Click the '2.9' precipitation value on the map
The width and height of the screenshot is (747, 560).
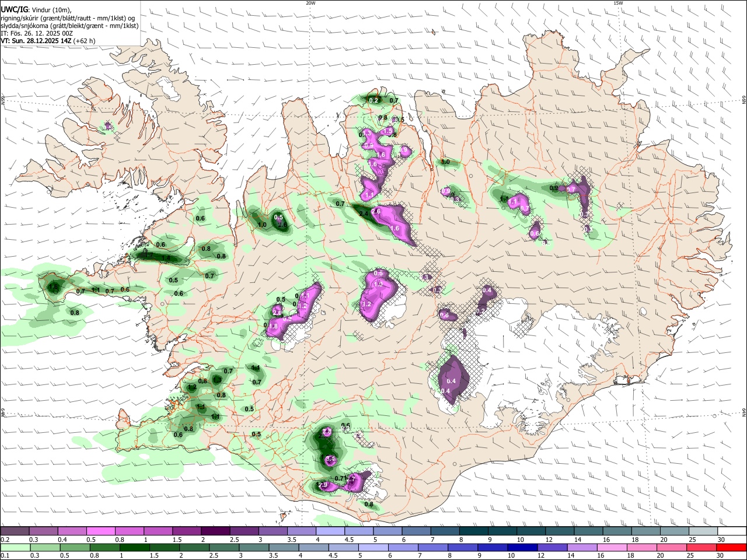322,485
